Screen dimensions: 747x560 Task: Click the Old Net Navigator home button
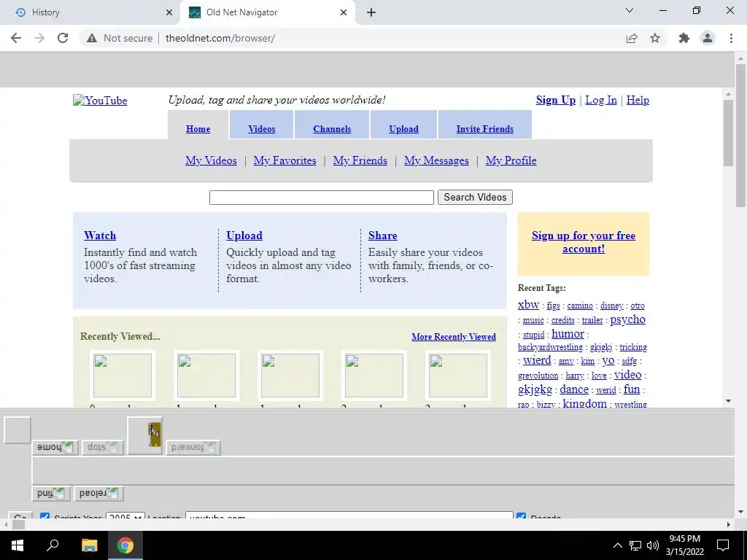(x=55, y=447)
